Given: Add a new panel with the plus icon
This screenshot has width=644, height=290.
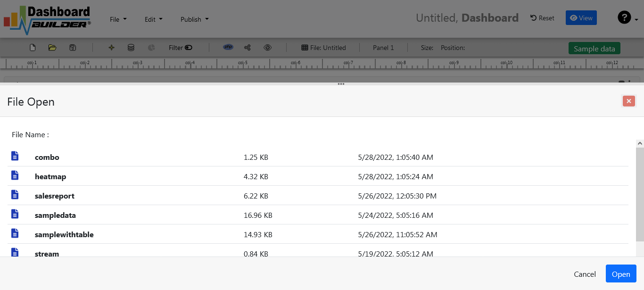Looking at the screenshot, I should coord(111,48).
